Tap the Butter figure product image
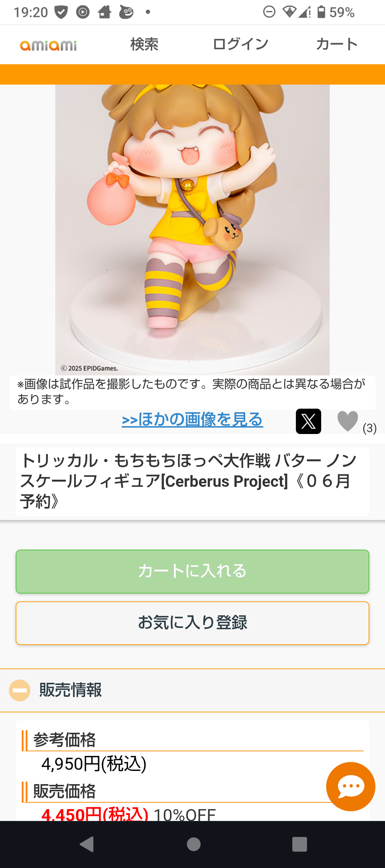Viewport: 385px width, 868px height. (192, 228)
